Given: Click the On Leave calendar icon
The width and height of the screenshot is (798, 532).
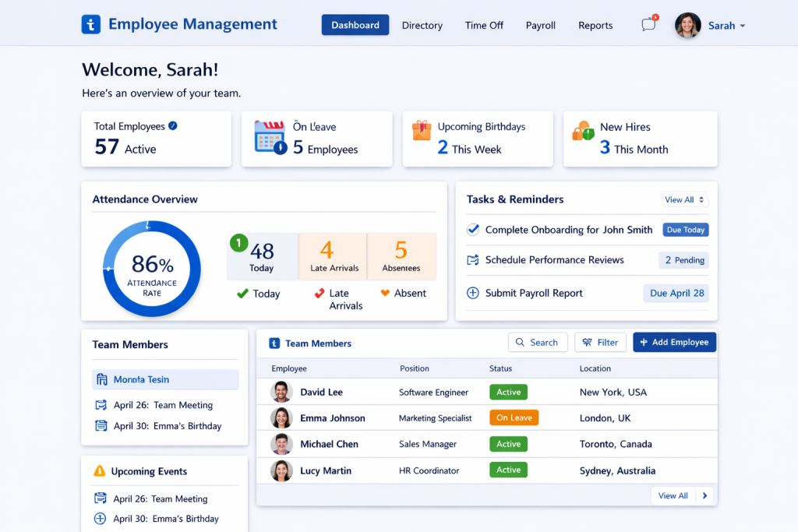Looking at the screenshot, I should 270,137.
